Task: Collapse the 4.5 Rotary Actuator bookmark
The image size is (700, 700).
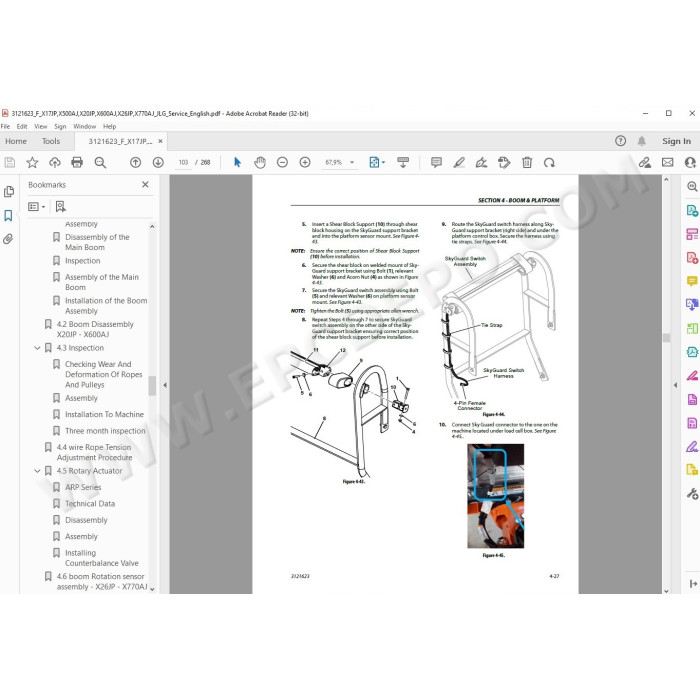Action: tap(38, 471)
